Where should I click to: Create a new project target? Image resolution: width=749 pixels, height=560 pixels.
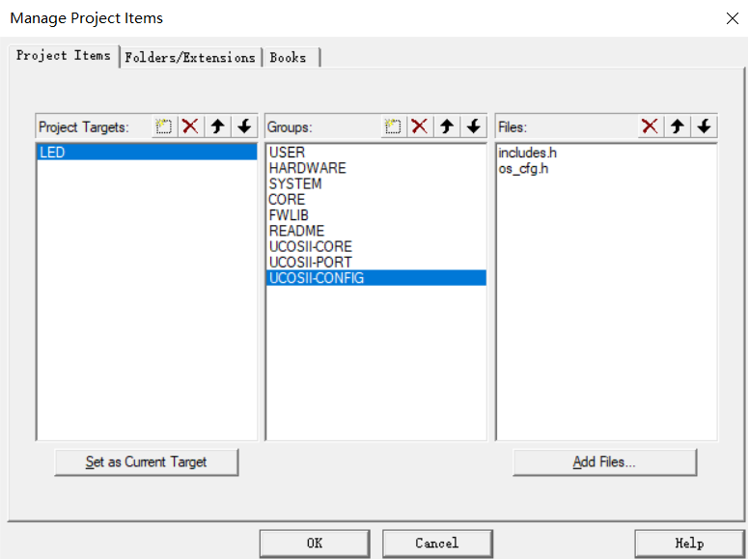coord(164,126)
